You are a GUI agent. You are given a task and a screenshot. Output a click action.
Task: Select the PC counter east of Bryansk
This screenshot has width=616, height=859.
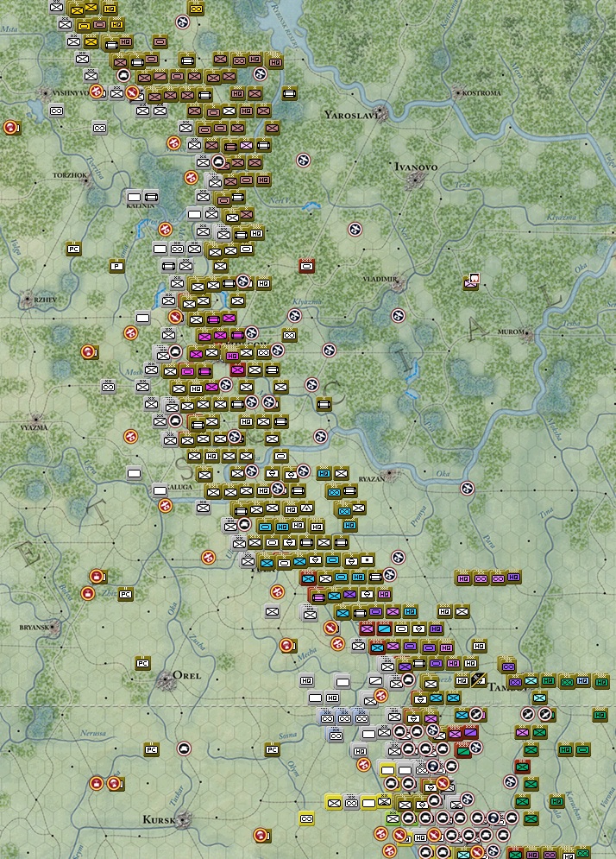point(125,594)
